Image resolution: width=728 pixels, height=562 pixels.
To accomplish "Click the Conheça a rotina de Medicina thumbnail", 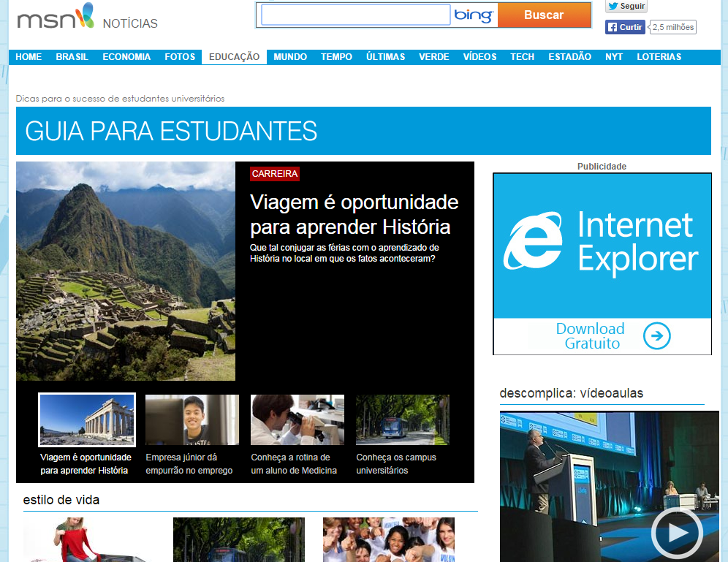I will click(x=297, y=419).
